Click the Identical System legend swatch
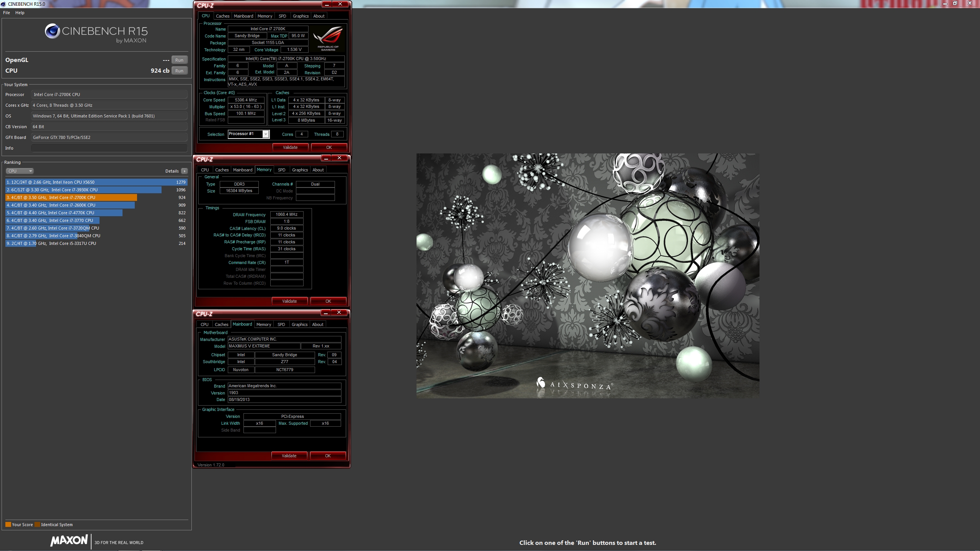 pos(37,525)
